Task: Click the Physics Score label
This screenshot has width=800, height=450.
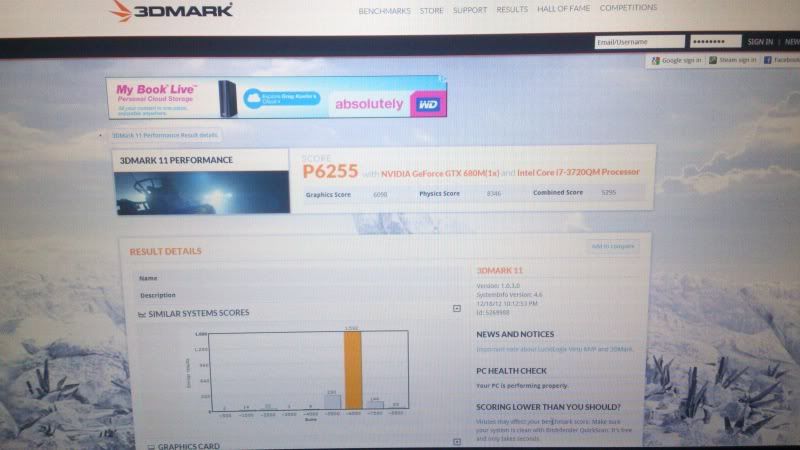Action: coord(439,194)
